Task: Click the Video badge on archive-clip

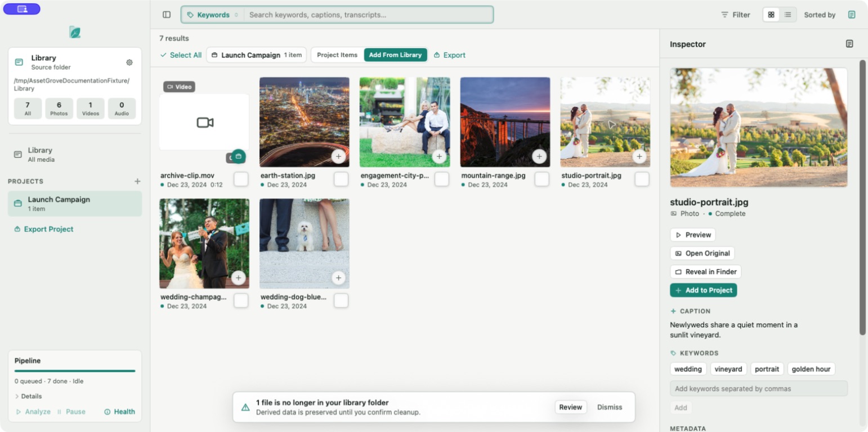Action: coord(179,87)
